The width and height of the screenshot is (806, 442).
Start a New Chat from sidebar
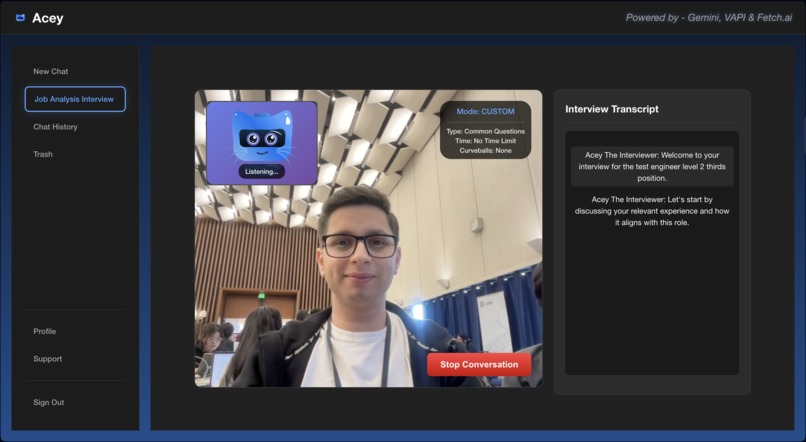click(x=50, y=71)
